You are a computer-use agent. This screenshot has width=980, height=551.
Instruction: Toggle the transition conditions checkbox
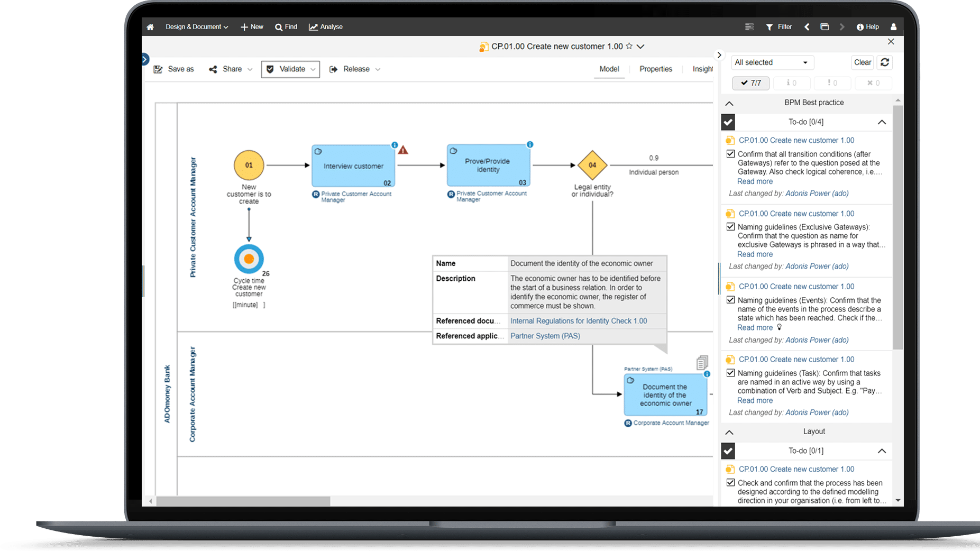(730, 154)
